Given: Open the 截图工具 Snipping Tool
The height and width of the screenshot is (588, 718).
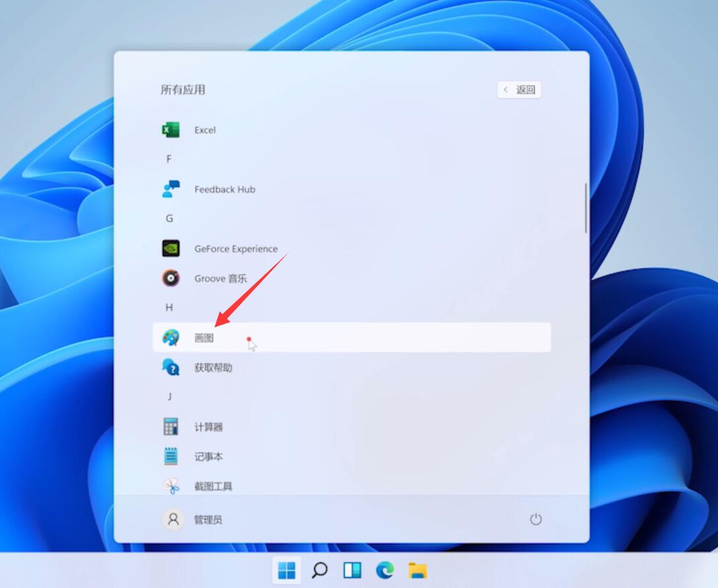Looking at the screenshot, I should (171, 486).
